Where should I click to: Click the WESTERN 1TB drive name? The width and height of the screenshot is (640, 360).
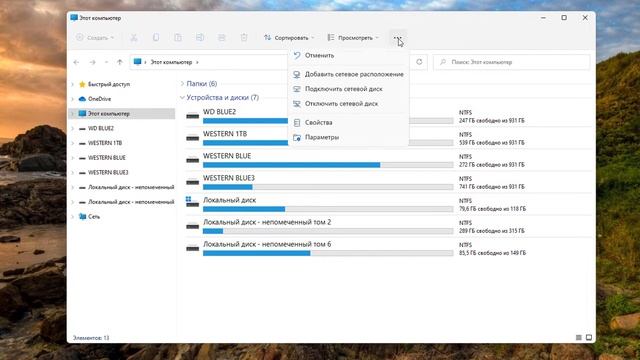(x=225, y=134)
